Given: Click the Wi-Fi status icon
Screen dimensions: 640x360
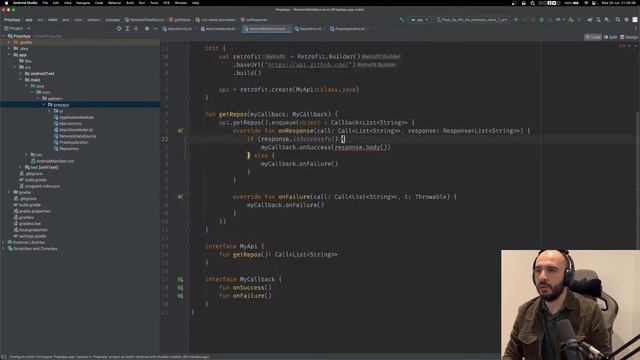Looking at the screenshot, I should pos(586,3).
